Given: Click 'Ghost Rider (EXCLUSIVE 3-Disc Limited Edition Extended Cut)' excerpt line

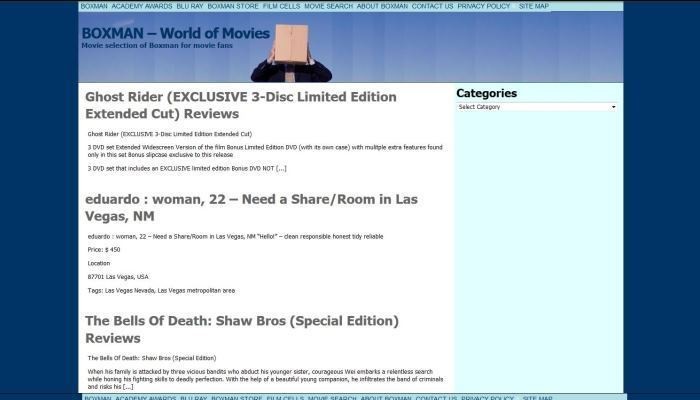Looking at the screenshot, I should click(170, 134).
